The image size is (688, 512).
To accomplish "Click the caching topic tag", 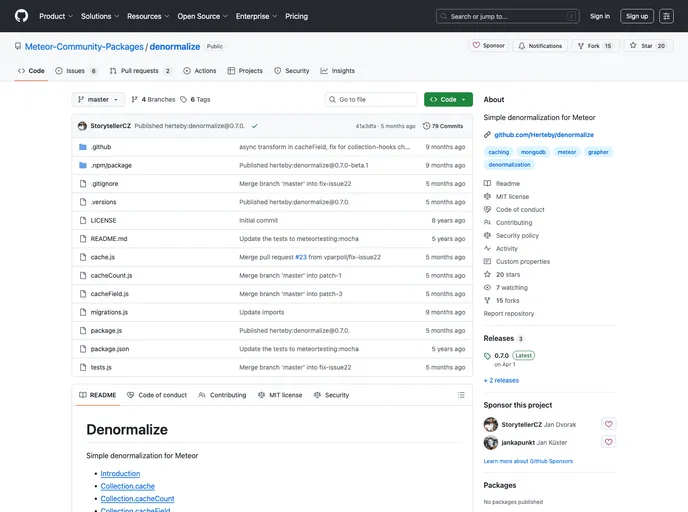I will coord(499,152).
